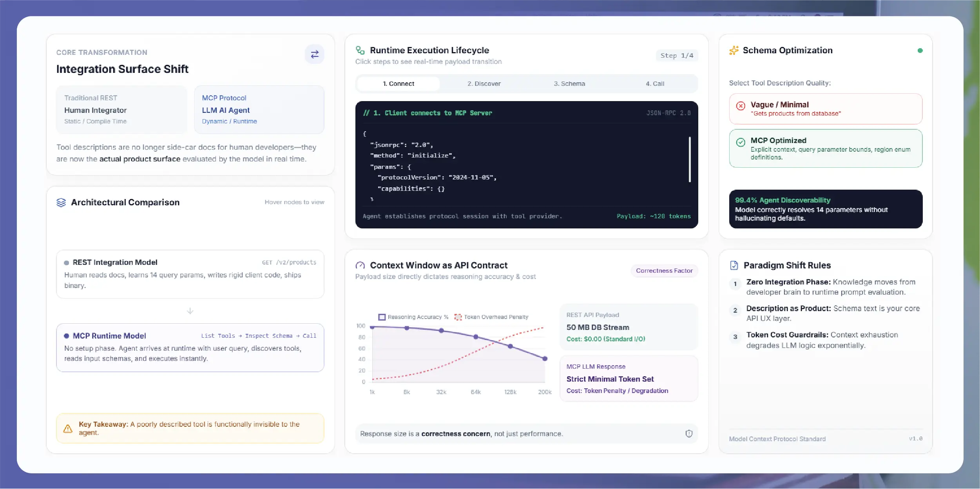
Task: Open the 3. Schema step tab
Action: tap(569, 84)
